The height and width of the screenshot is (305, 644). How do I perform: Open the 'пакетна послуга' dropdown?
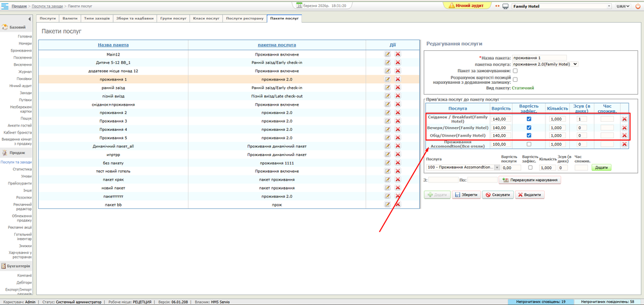[545, 64]
